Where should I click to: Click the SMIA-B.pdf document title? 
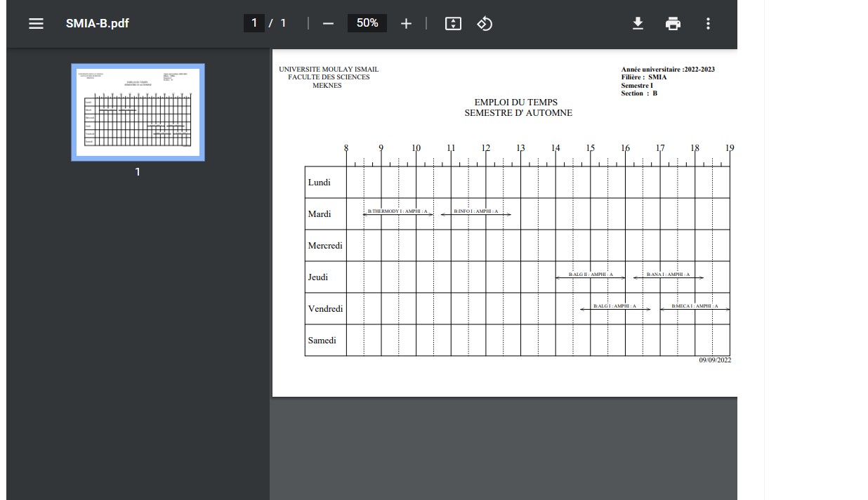click(98, 23)
